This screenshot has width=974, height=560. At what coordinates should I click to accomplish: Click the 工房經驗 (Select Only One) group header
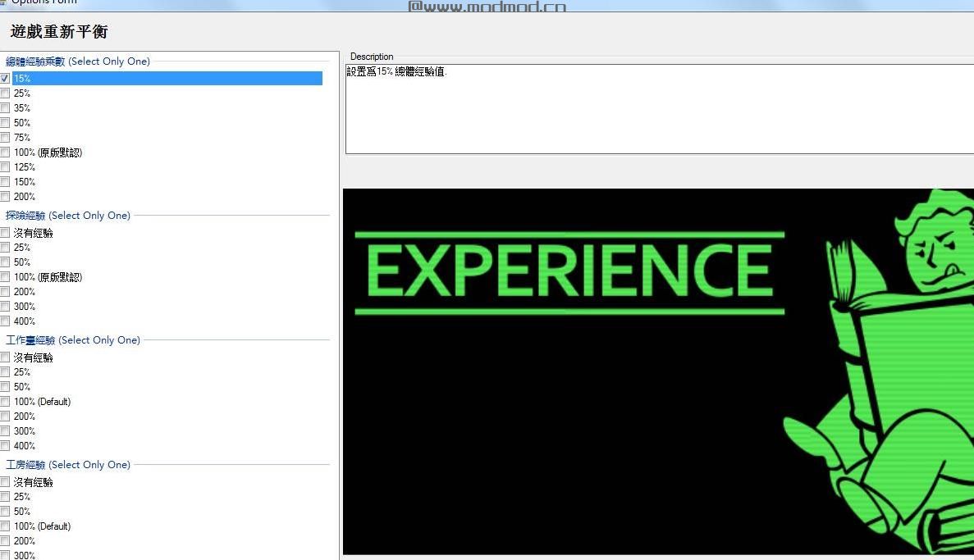coord(68,465)
